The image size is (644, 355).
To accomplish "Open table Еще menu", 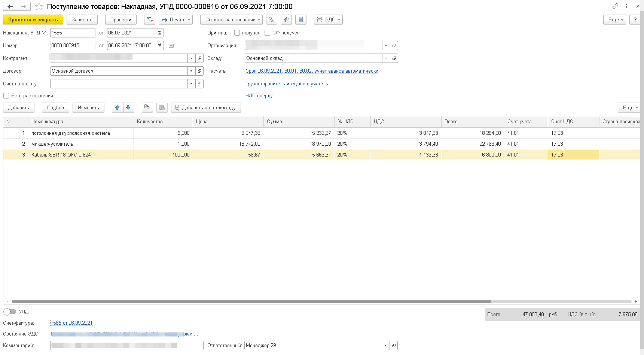I will coord(629,108).
